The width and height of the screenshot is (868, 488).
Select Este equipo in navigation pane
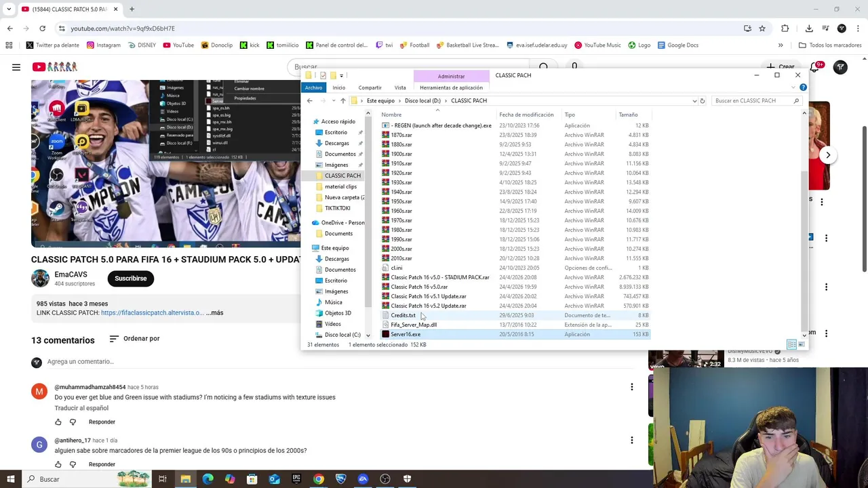[x=335, y=248]
